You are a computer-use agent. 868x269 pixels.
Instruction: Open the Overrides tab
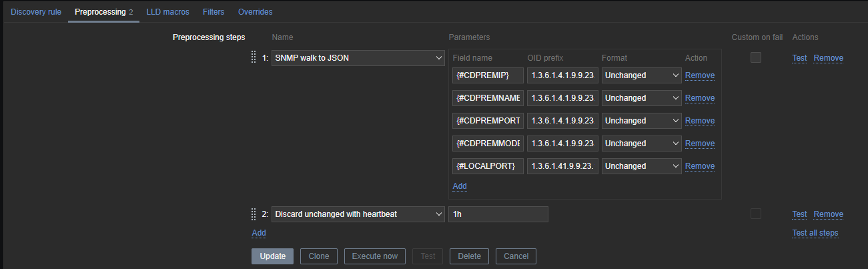point(255,12)
